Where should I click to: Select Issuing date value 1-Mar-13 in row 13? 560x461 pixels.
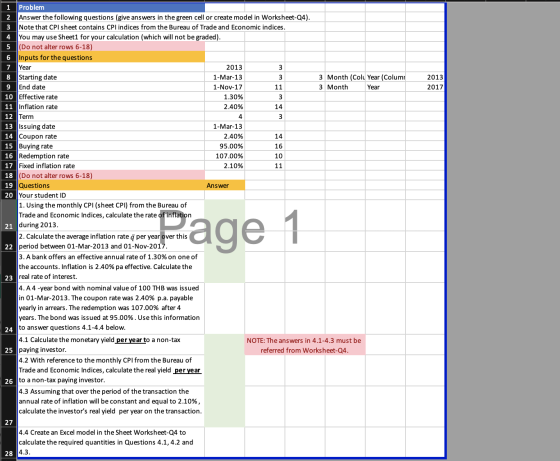click(x=225, y=126)
